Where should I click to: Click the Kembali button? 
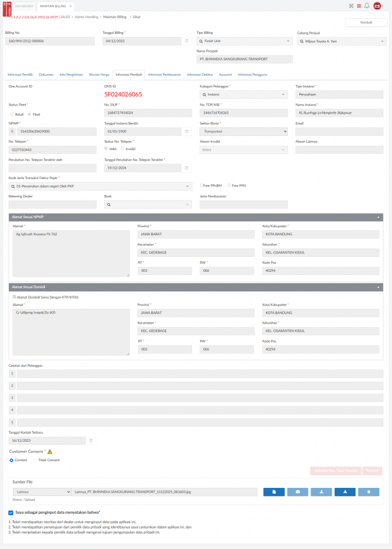point(366,23)
